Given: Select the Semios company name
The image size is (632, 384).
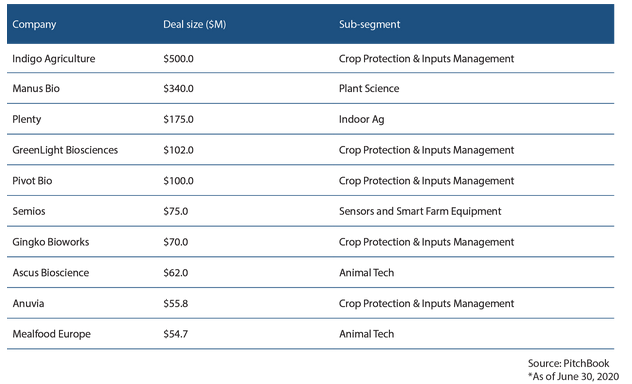Looking at the screenshot, I should coord(29,211).
